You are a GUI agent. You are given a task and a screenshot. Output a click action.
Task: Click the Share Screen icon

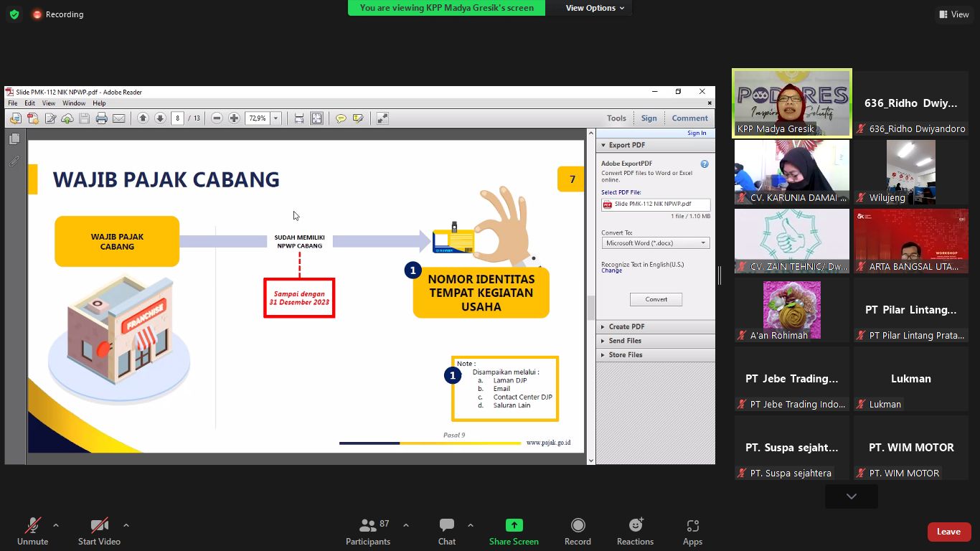tap(514, 526)
